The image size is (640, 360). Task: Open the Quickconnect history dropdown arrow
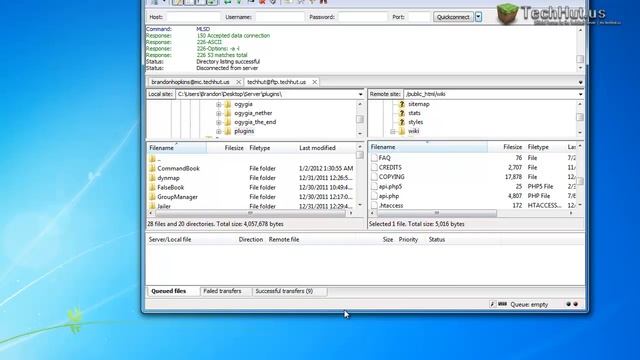coord(478,17)
